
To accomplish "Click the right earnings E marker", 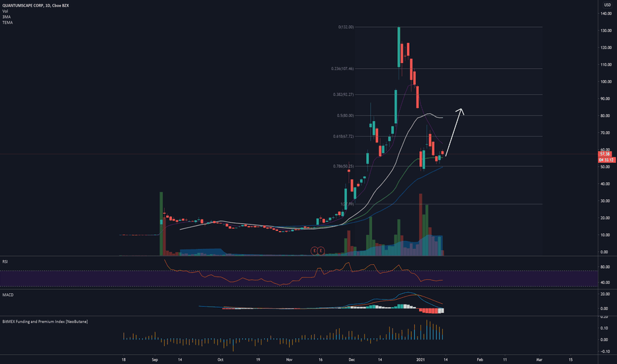I will click(x=321, y=251).
